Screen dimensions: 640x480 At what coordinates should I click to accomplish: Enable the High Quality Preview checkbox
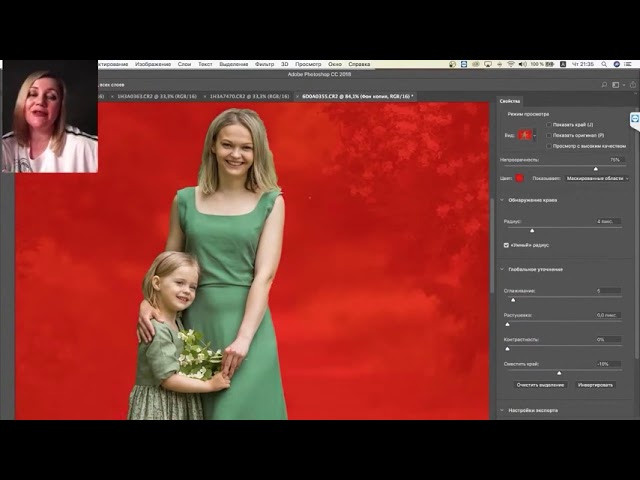tap(549, 145)
